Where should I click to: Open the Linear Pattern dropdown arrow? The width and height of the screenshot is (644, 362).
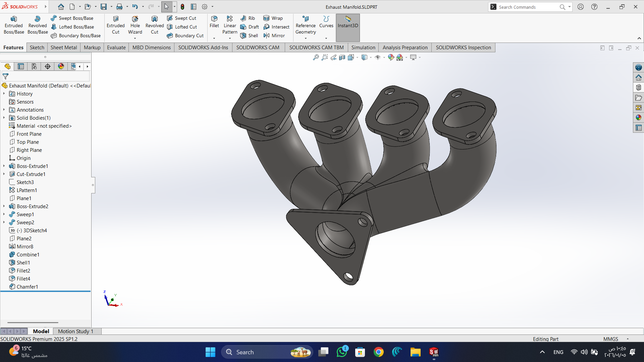pyautogui.click(x=230, y=38)
